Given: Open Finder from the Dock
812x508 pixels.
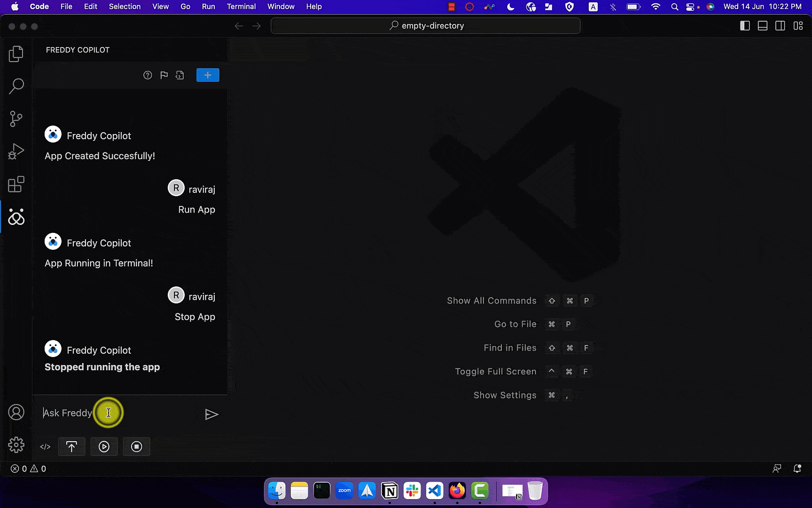Looking at the screenshot, I should click(x=277, y=491).
